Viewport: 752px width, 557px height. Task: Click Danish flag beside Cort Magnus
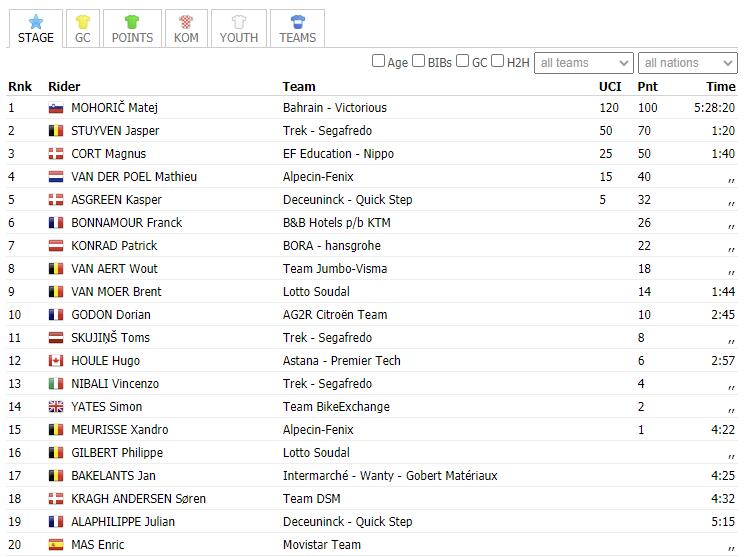pyautogui.click(x=56, y=154)
